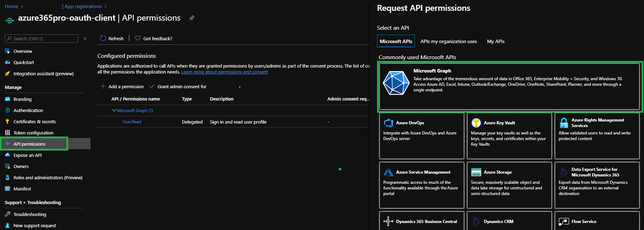Click the Manifest sidebar icon
The image size is (644, 230).
pos(7,189)
